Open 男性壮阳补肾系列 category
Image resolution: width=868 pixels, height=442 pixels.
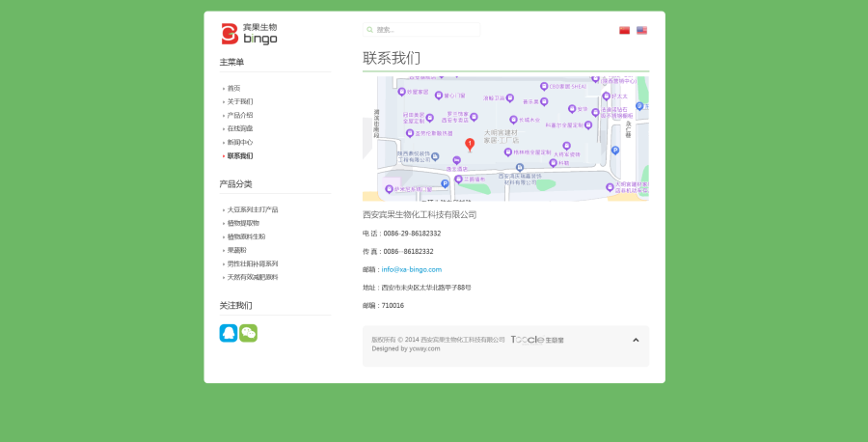click(x=253, y=264)
